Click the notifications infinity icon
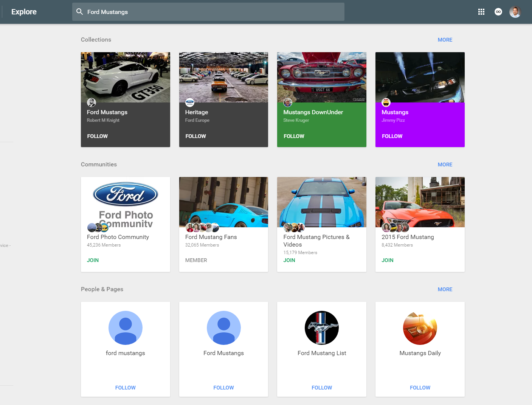 click(498, 12)
